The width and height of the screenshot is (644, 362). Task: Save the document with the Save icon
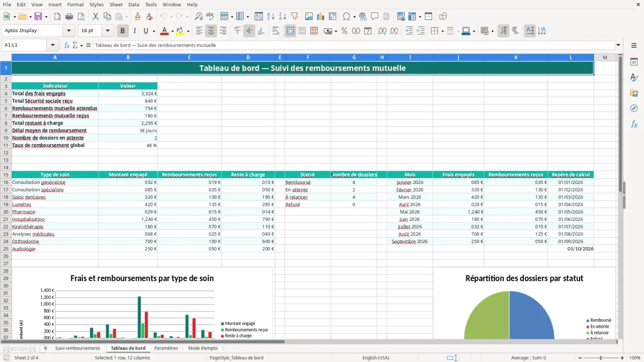click(x=38, y=17)
